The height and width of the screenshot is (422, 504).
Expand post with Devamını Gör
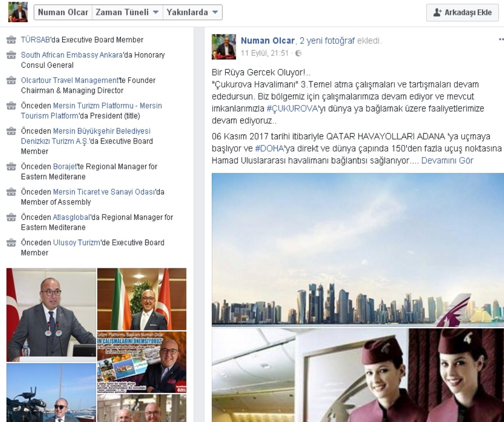click(447, 160)
